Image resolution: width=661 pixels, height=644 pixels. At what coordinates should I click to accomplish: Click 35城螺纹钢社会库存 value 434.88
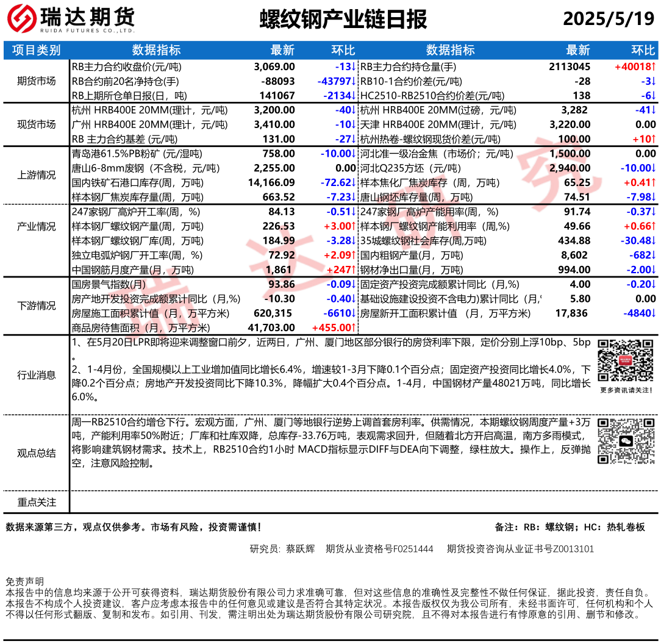tap(574, 241)
